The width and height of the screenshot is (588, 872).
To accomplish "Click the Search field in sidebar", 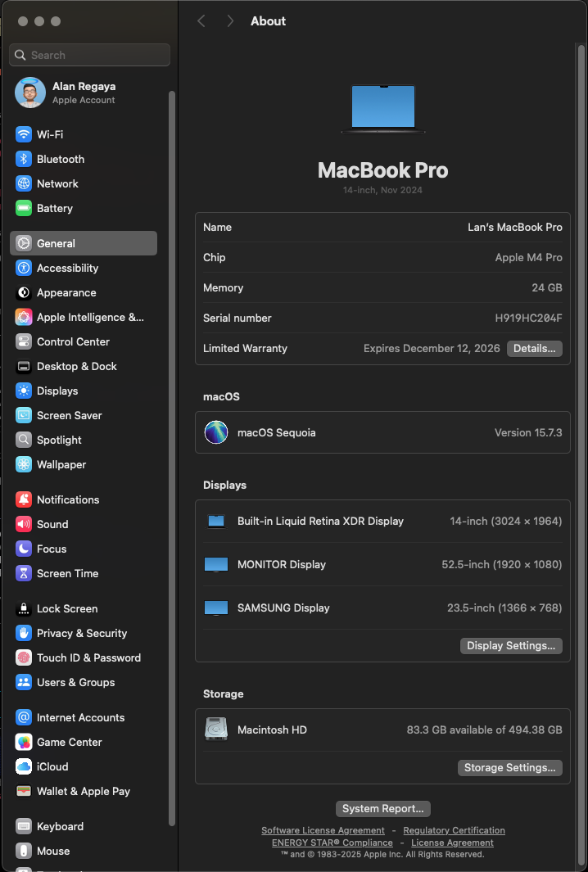I will click(x=89, y=55).
